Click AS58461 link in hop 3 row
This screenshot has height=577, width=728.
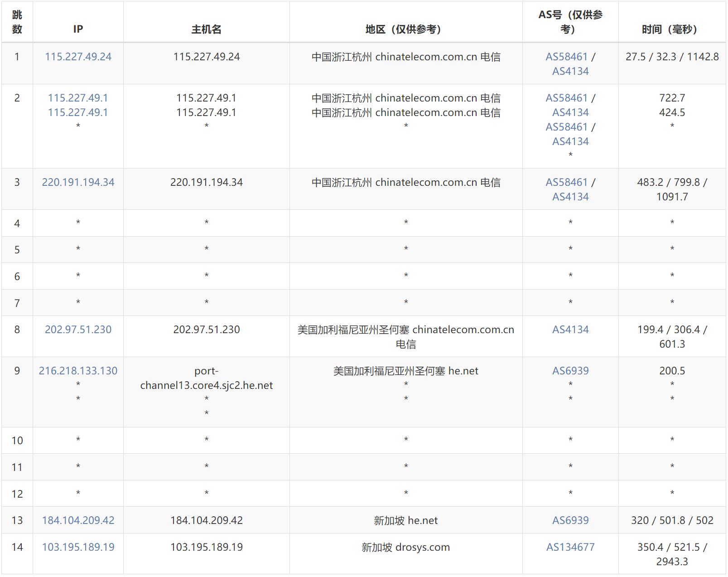(566, 182)
